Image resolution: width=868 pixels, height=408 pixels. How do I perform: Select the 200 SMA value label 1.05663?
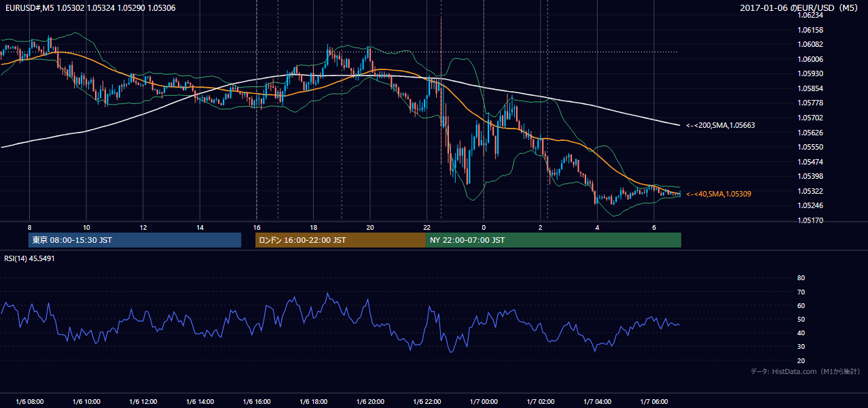[x=721, y=125]
